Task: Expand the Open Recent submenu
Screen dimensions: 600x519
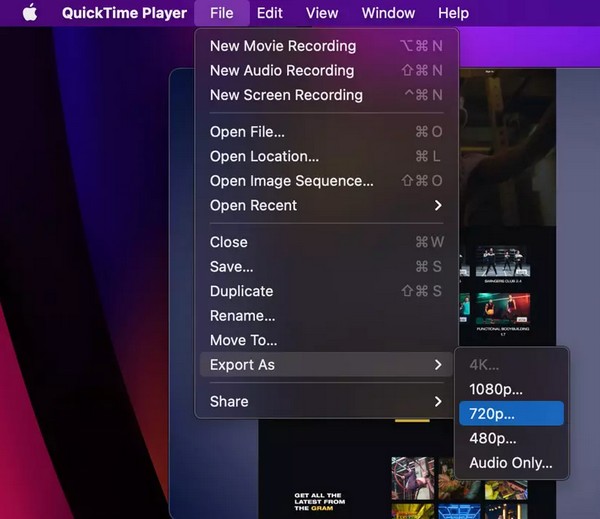Action: [x=326, y=205]
